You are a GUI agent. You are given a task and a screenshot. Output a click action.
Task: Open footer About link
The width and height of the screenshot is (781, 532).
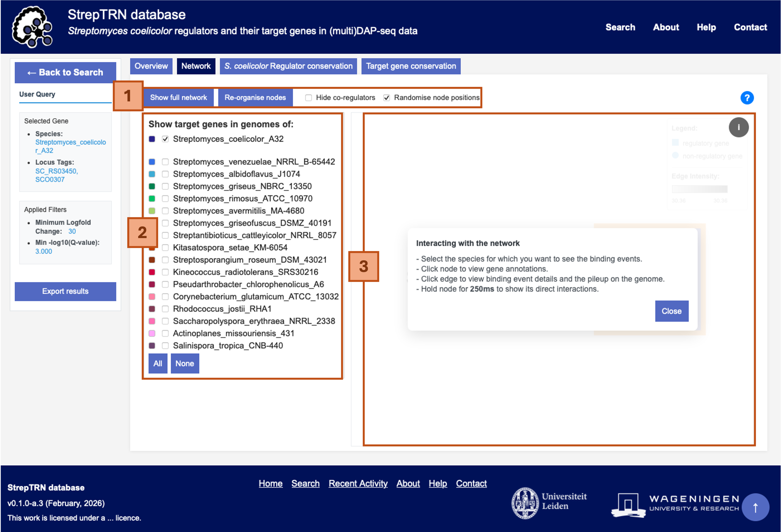[x=408, y=484]
